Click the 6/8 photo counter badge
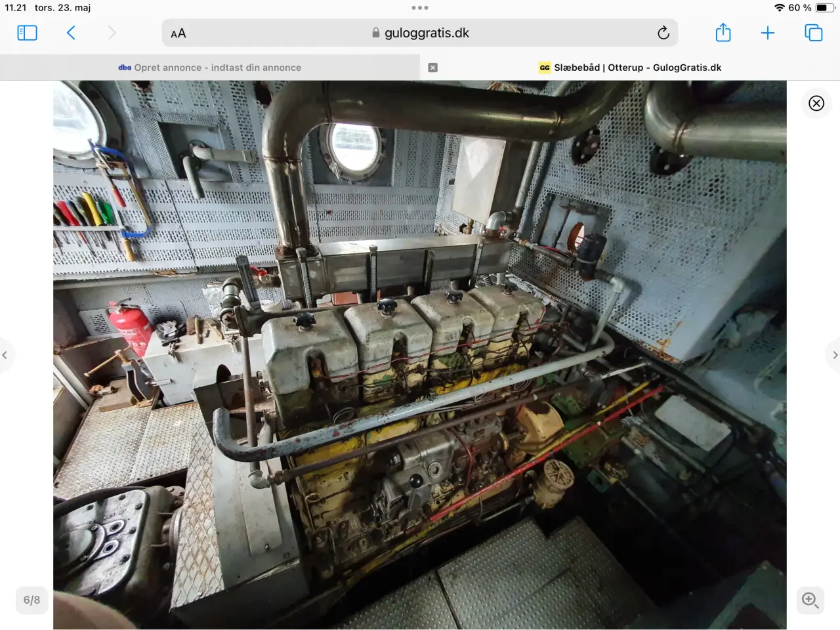This screenshot has height=630, width=840. coord(31,600)
